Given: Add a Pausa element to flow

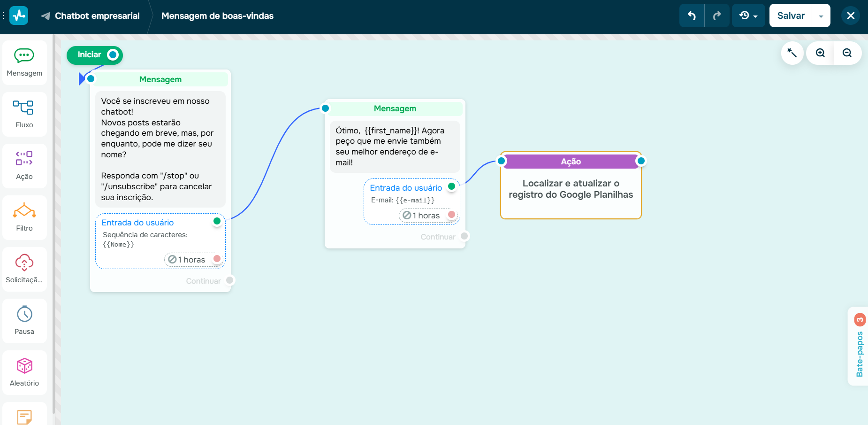Looking at the screenshot, I should (24, 320).
